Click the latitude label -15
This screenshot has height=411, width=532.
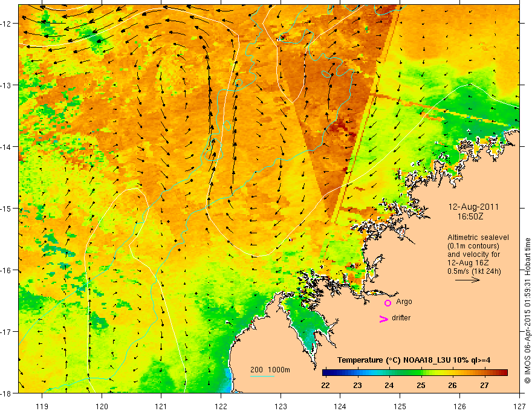click(7, 209)
